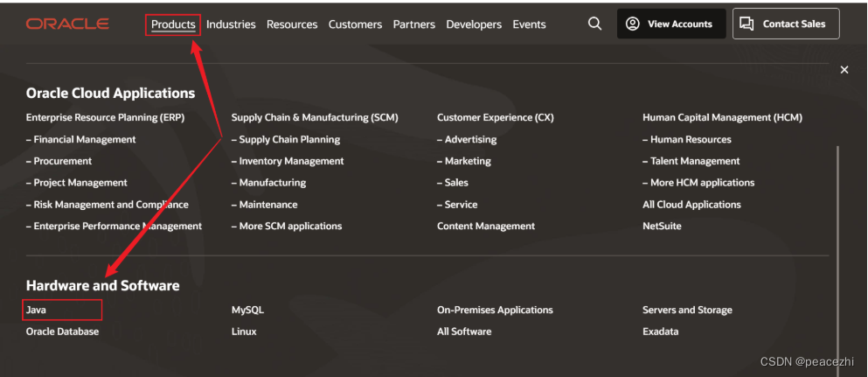Viewport: 868px width, 377px height.
Task: Go to Oracle Database
Action: [62, 332]
